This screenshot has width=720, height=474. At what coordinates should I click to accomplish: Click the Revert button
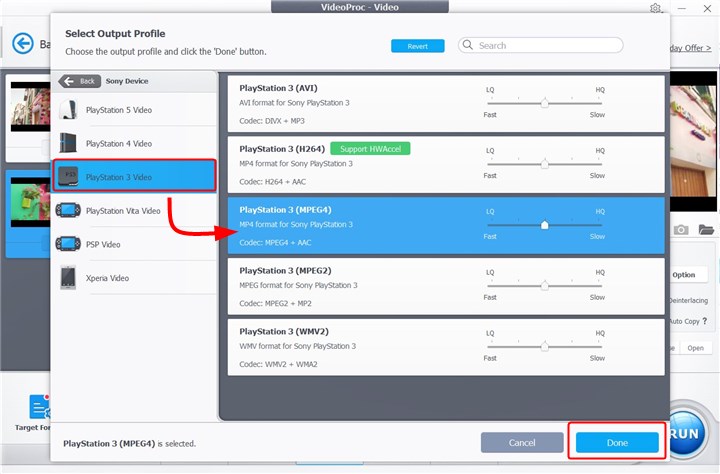pyautogui.click(x=417, y=46)
